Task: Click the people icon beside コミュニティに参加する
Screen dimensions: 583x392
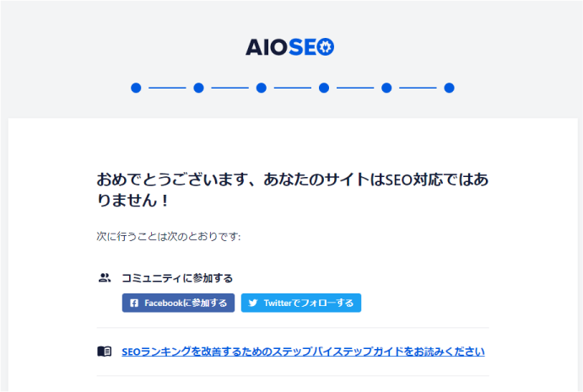Action: 105,277
